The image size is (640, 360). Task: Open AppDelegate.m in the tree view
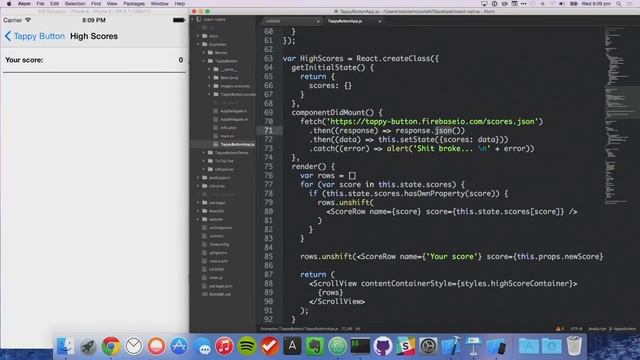pos(233,119)
